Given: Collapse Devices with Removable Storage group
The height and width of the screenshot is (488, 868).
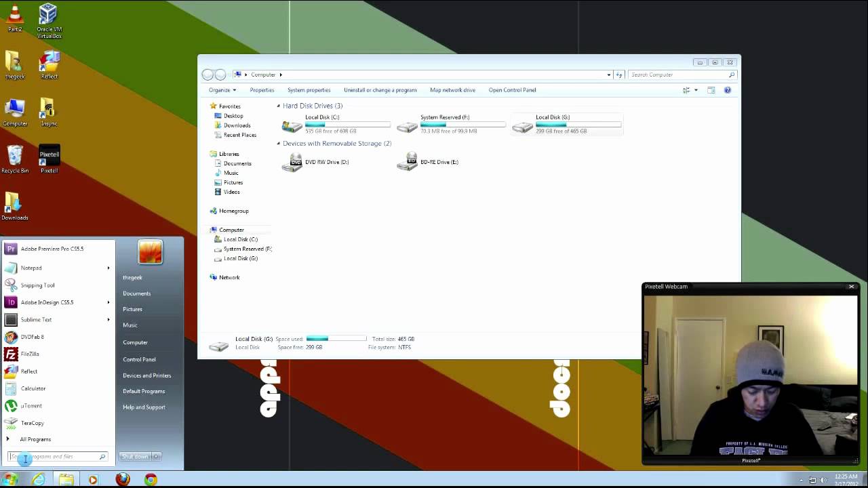Looking at the screenshot, I should click(x=278, y=144).
